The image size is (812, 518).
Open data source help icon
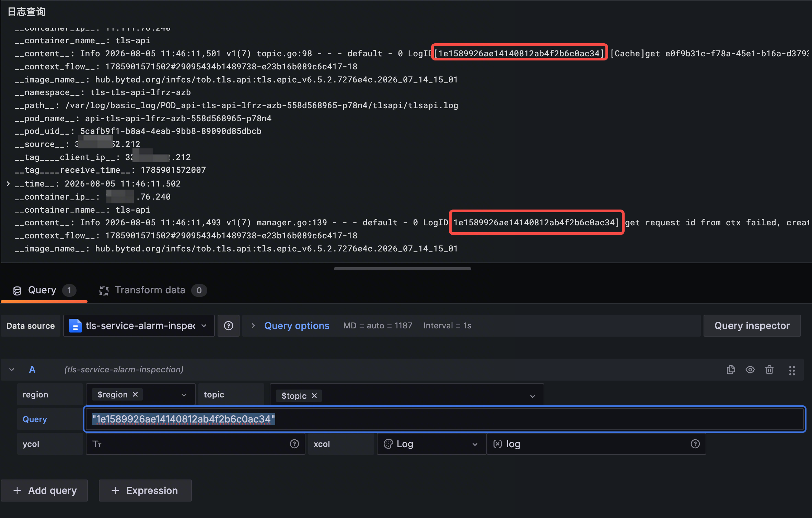point(229,326)
